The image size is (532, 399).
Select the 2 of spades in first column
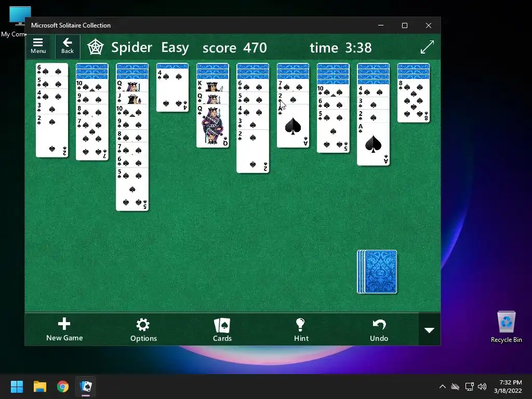(x=52, y=136)
